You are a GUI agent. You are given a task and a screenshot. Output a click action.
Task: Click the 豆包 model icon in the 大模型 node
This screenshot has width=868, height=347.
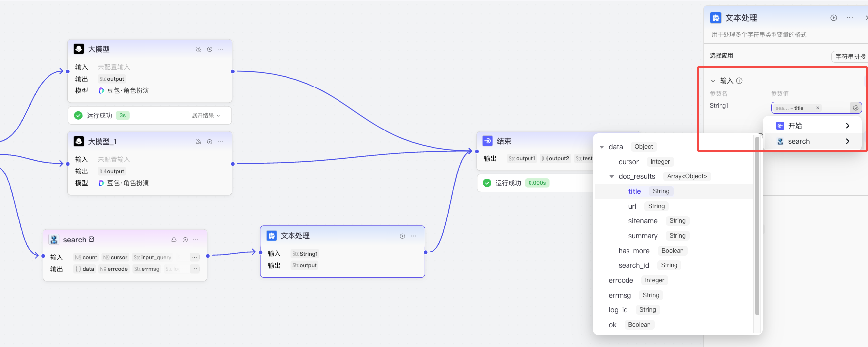pos(101,90)
